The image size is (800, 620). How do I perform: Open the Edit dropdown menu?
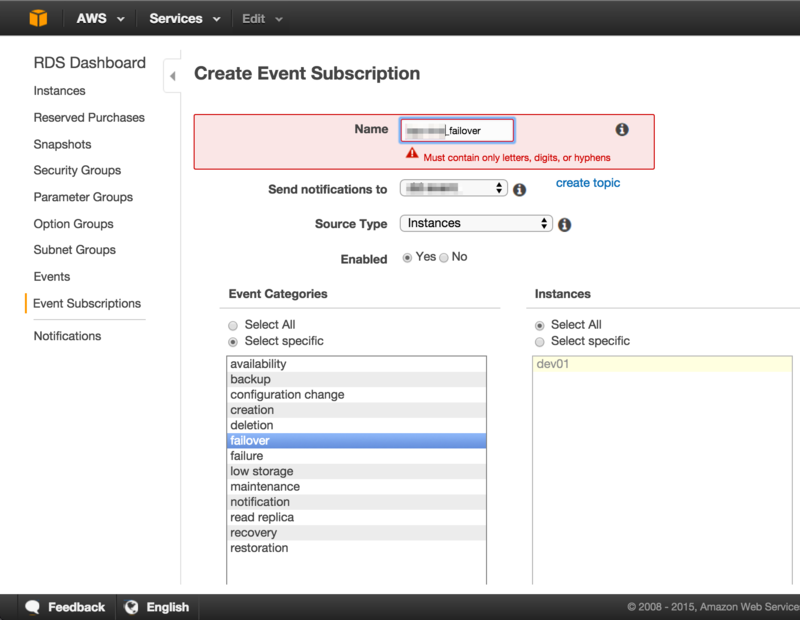pos(262,19)
